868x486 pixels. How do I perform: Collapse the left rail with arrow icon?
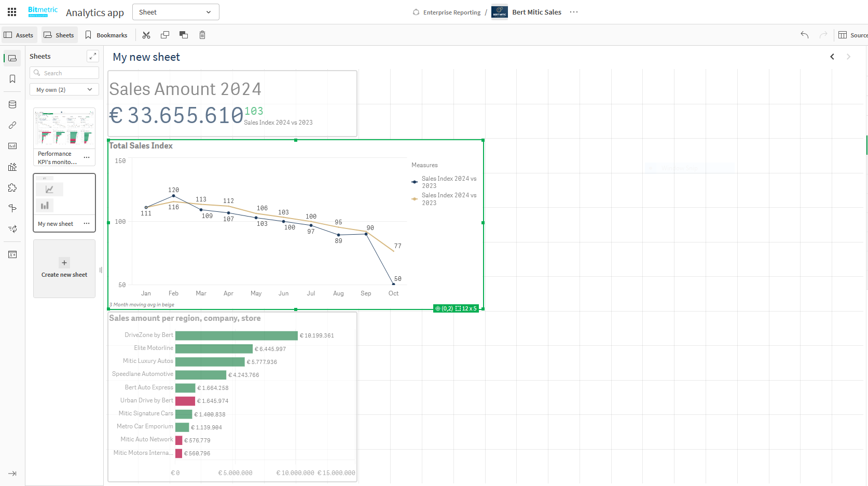12,474
